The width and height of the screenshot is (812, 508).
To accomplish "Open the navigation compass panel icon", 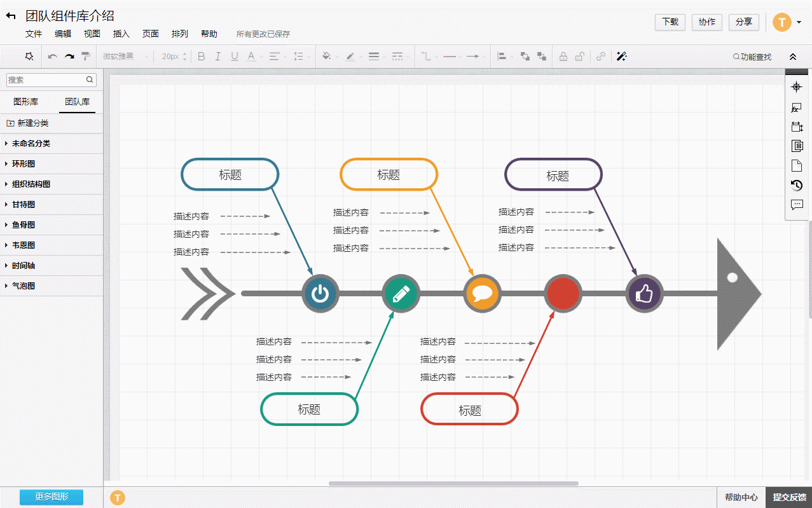I will pos(797,87).
